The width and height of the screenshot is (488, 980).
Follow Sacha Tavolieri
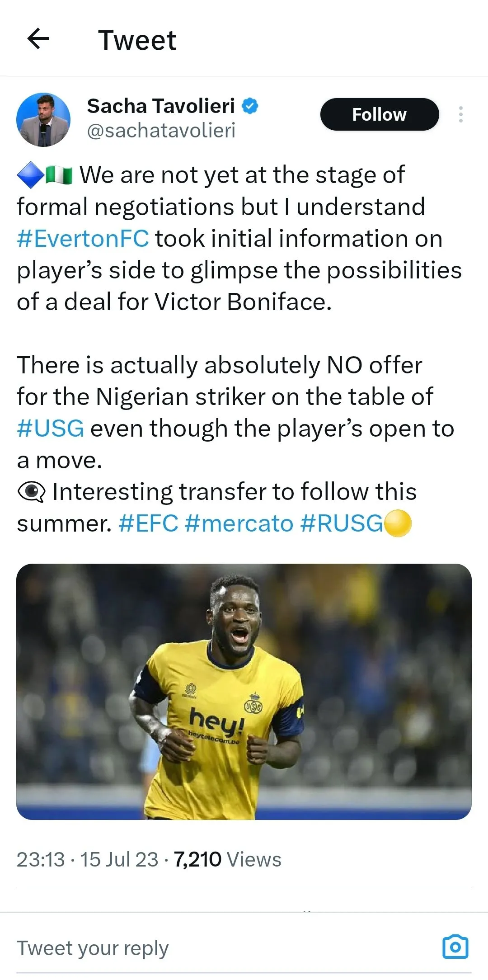(379, 115)
